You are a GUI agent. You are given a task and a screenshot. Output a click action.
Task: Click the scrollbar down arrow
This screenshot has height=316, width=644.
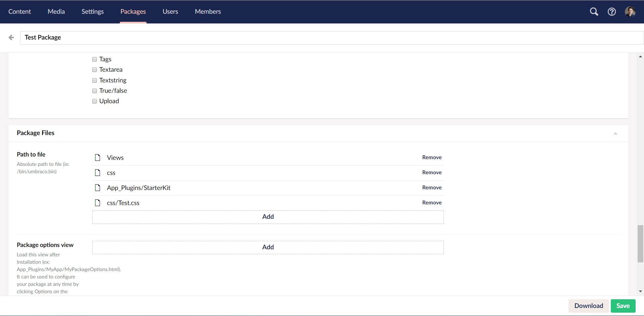[641, 291]
